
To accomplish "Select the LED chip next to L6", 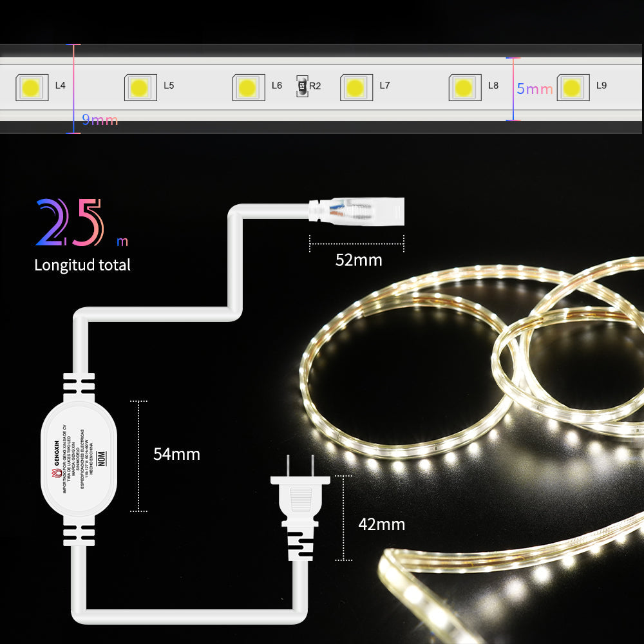I will [248, 86].
